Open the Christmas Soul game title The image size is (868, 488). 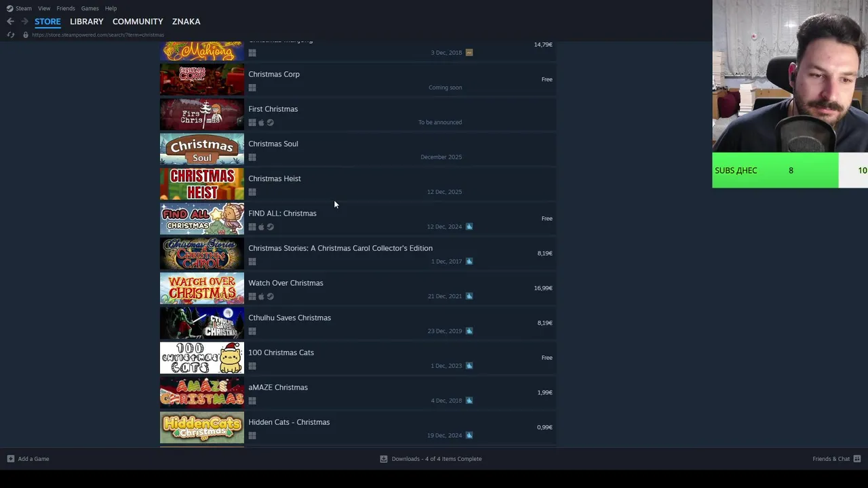pos(273,144)
